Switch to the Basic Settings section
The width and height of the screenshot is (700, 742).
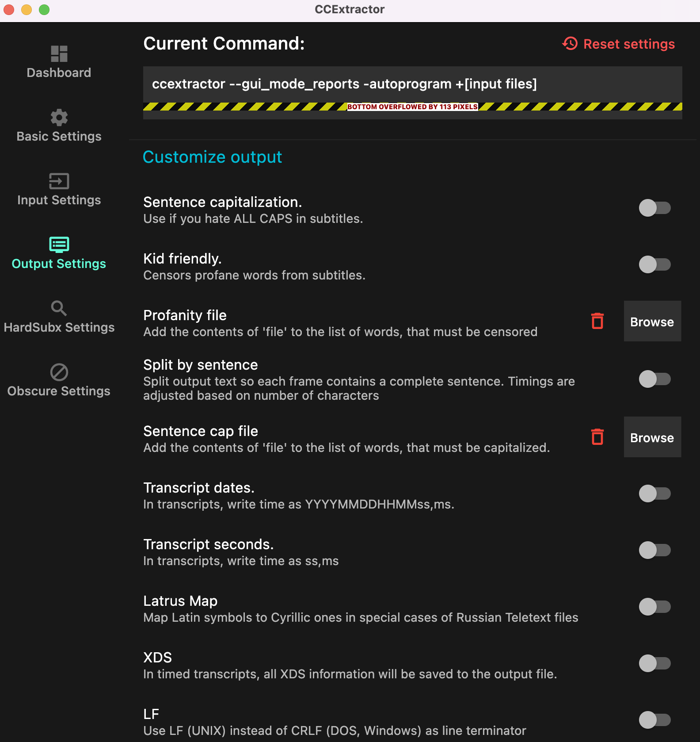[59, 136]
